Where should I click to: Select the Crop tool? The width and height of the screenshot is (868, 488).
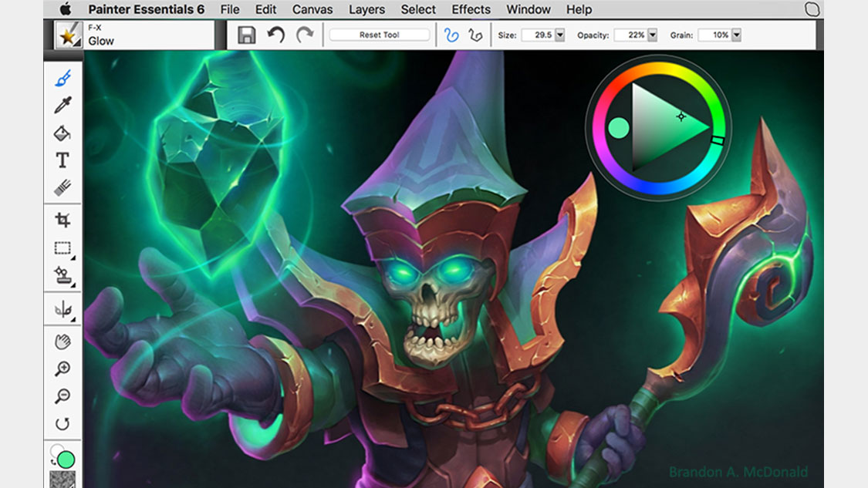[62, 220]
